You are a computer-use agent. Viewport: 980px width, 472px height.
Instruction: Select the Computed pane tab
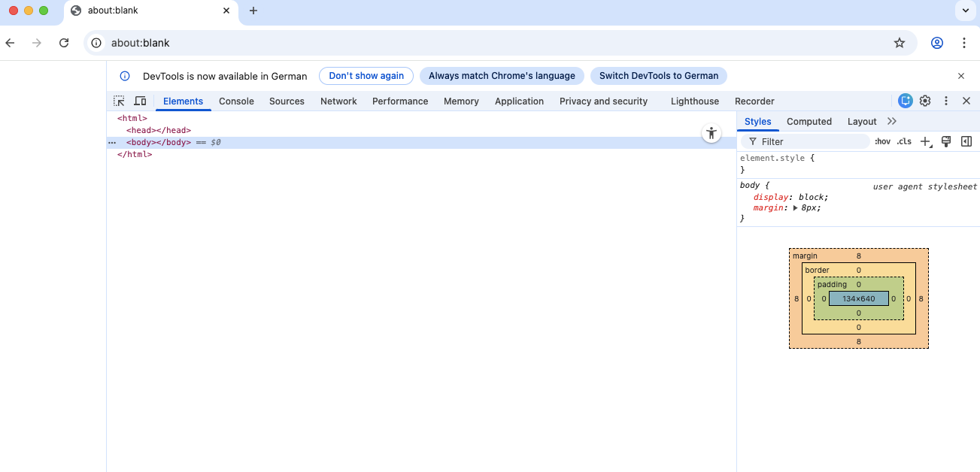pyautogui.click(x=809, y=121)
